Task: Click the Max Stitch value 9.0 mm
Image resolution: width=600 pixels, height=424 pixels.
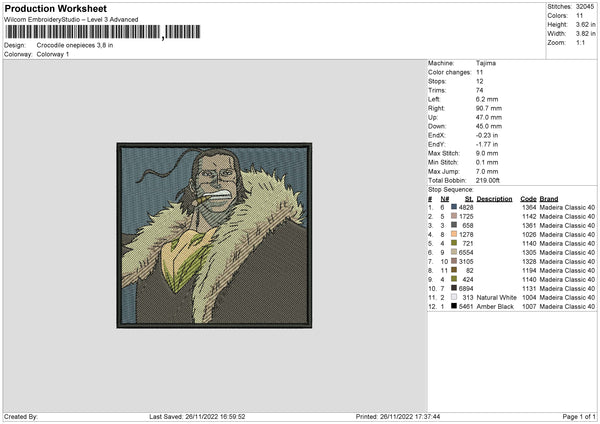Action: [x=487, y=153]
